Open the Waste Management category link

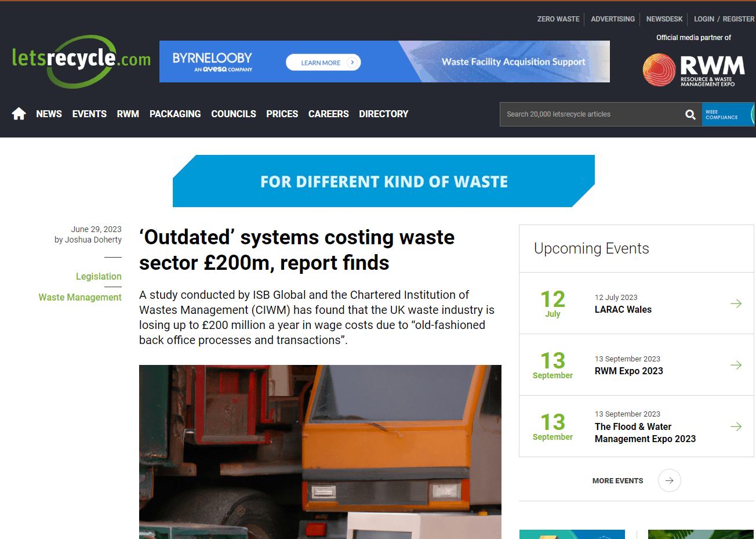point(80,298)
